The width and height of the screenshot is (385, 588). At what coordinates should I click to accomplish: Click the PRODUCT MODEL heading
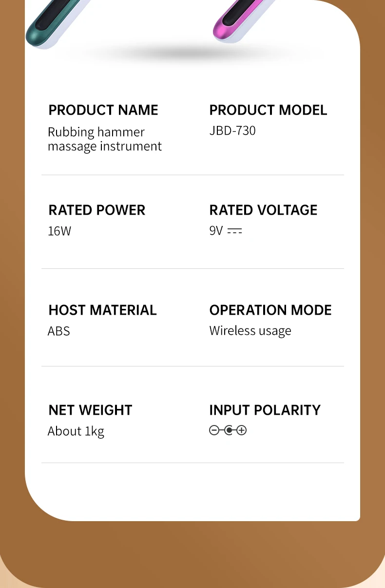pyautogui.click(x=268, y=110)
